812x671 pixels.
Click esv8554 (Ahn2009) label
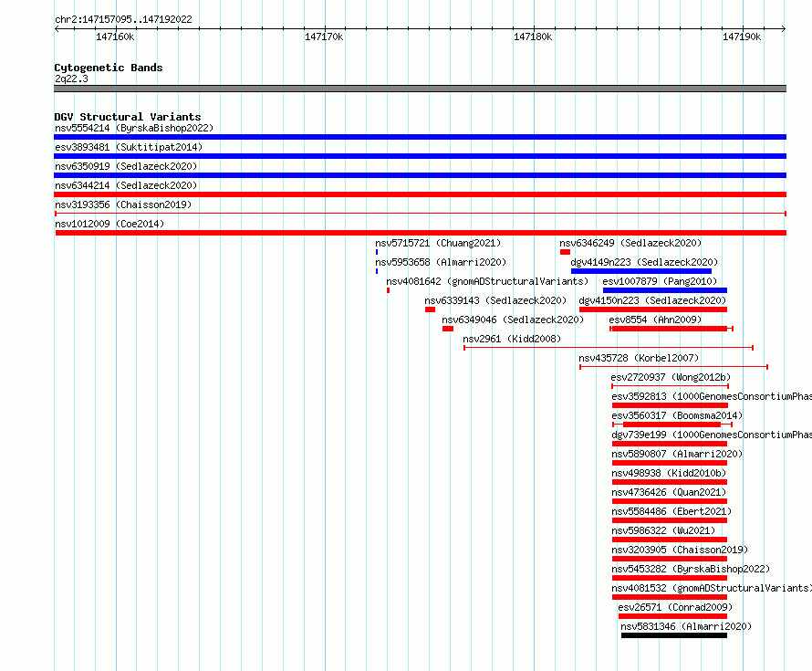click(655, 320)
